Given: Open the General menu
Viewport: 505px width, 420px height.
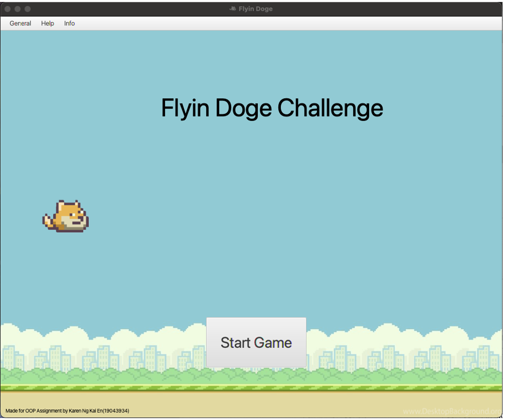Looking at the screenshot, I should click(20, 23).
